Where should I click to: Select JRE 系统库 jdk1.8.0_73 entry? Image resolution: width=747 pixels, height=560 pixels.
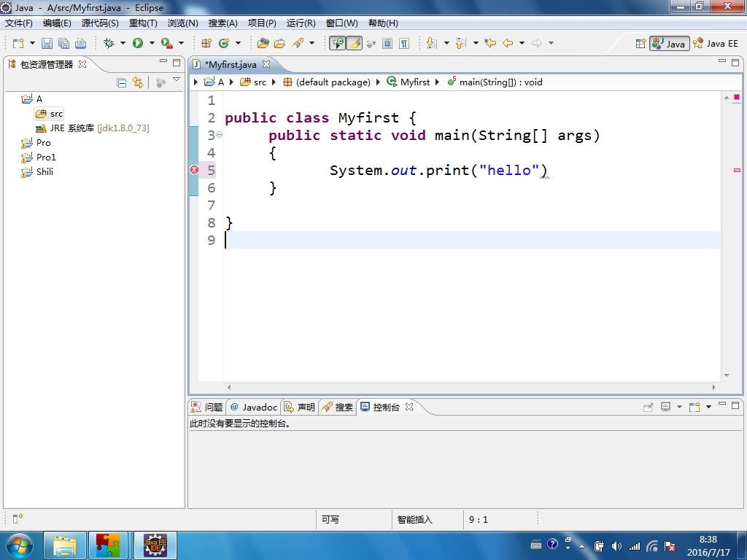pyautogui.click(x=93, y=128)
